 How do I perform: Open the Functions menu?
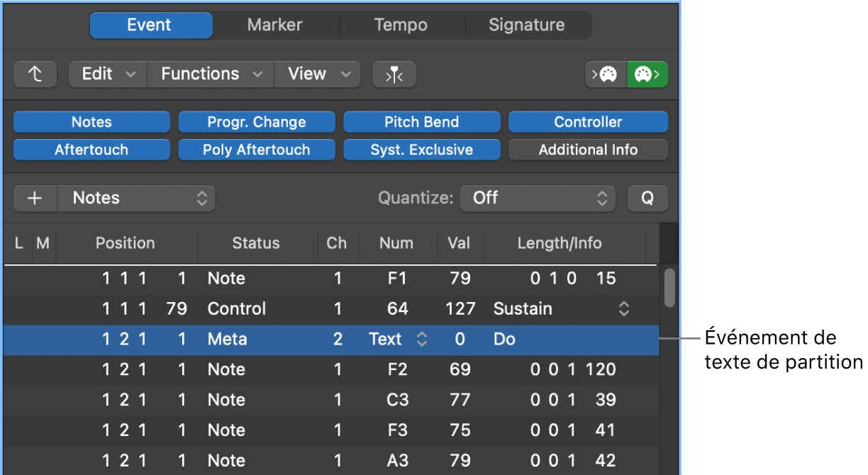(211, 74)
